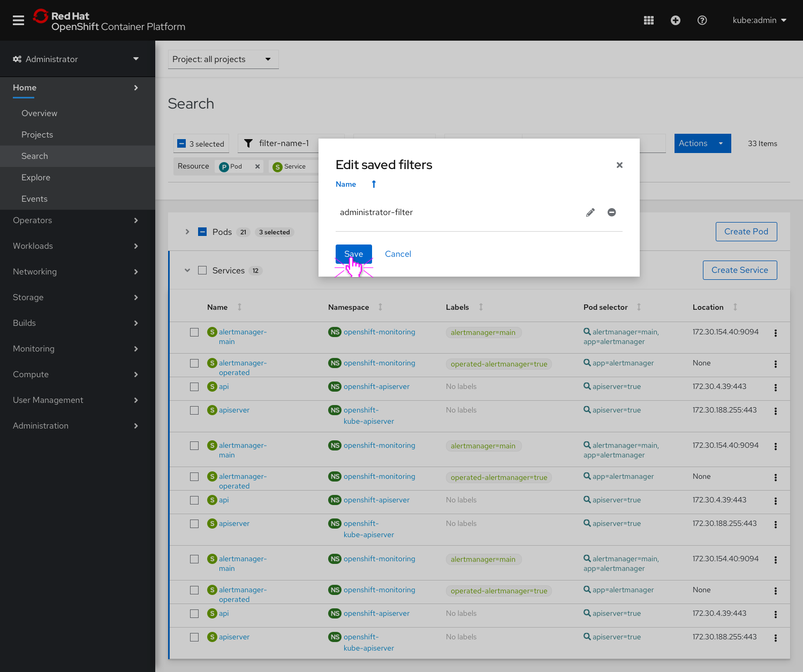Image resolution: width=803 pixels, height=672 pixels.
Task: Open the help question mark icon
Action: 702,20
